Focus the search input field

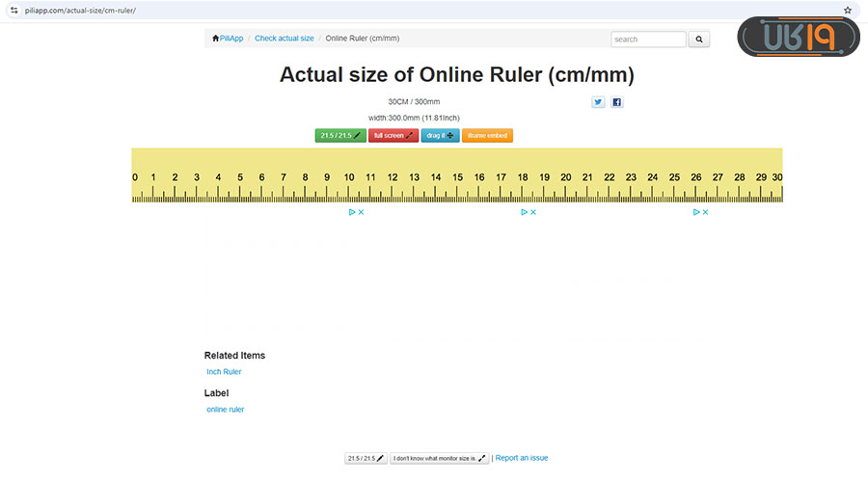point(648,40)
